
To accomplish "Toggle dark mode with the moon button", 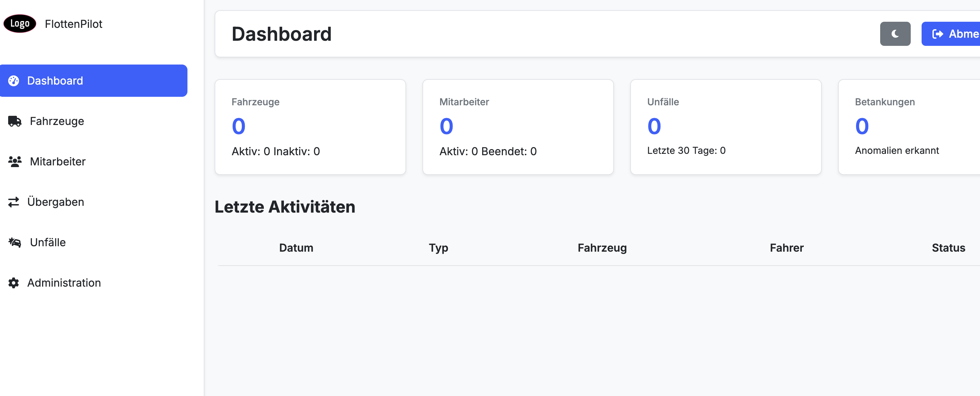I will 895,34.
